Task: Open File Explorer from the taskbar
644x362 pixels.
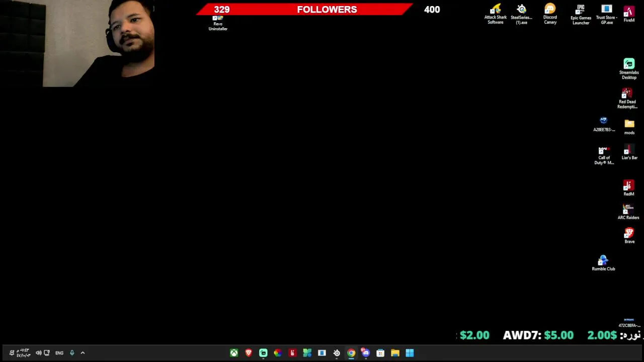Action: tap(395, 353)
